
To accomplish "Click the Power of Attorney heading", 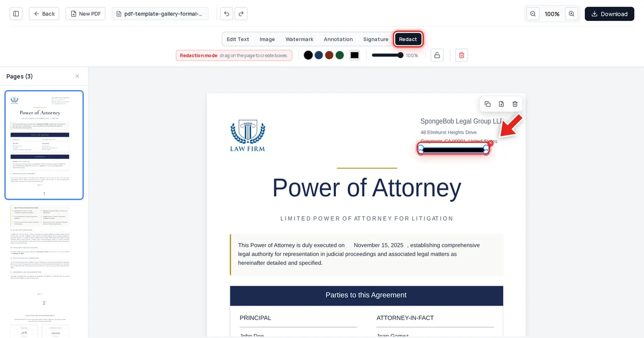I will point(367,188).
